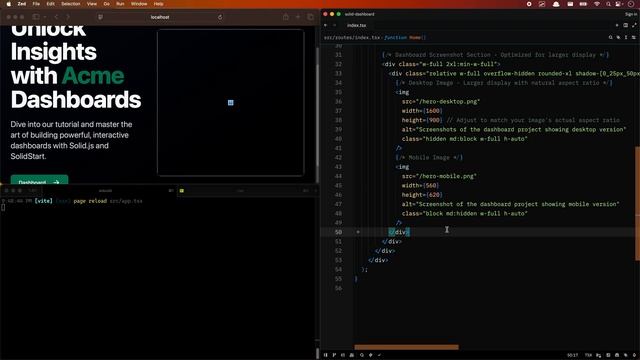Open the Selection menu
This screenshot has width=640, height=360.
(71, 4)
